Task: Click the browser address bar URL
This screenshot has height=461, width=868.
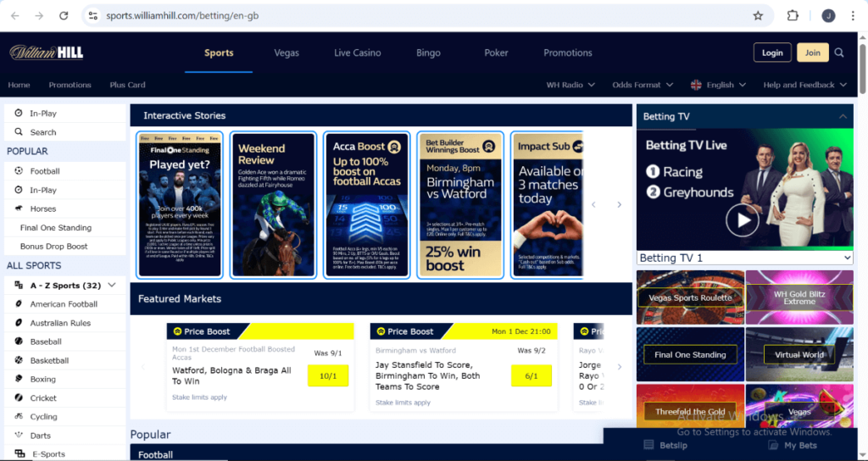Action: pos(183,15)
